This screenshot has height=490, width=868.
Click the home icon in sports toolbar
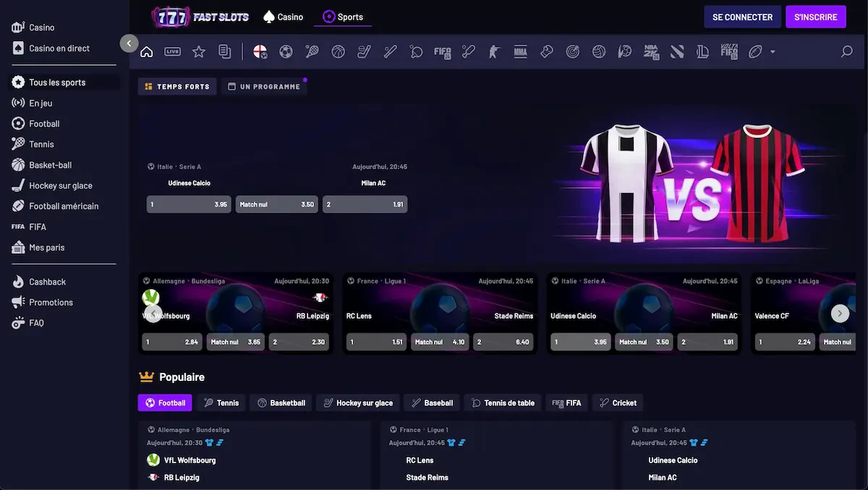(x=147, y=52)
